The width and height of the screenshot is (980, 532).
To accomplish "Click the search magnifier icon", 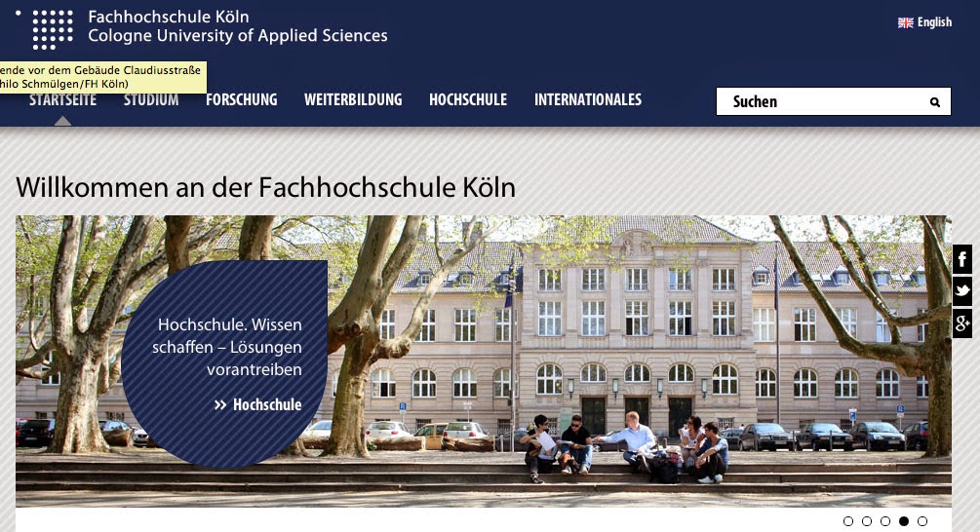I will click(x=935, y=101).
